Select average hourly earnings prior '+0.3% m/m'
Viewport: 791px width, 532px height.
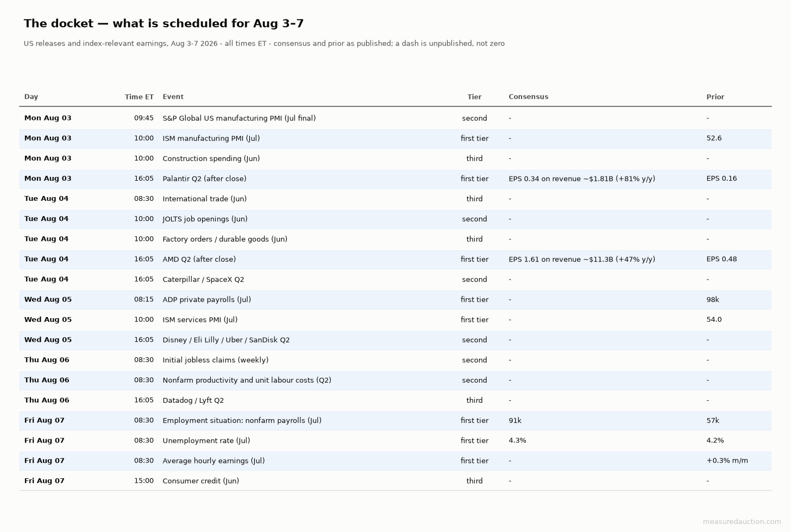point(727,461)
